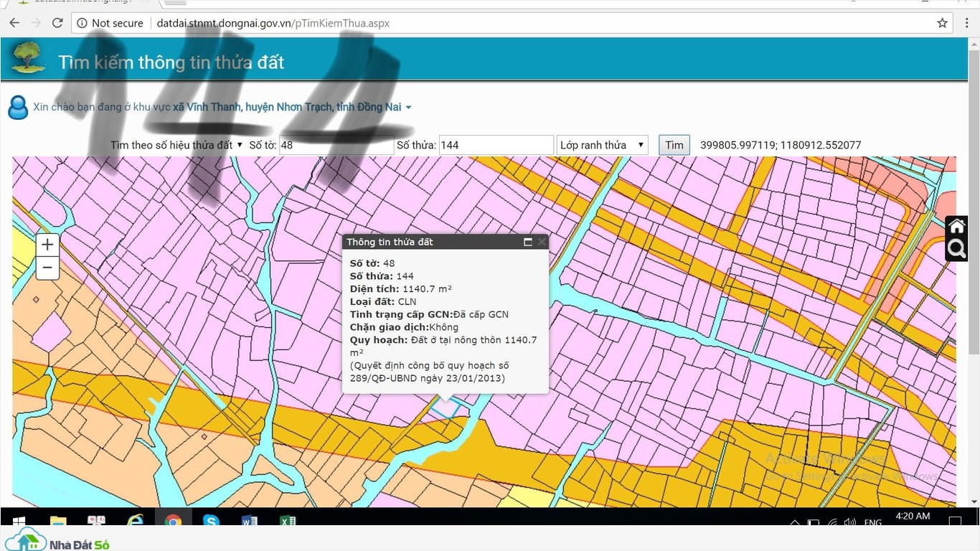Click the browser Back arrow
Image resolution: width=980 pixels, height=551 pixels.
[x=14, y=23]
